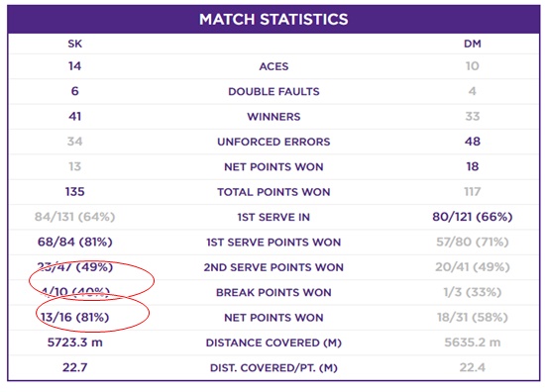Click the ACES row label
The width and height of the screenshot is (545, 392).
click(x=273, y=66)
